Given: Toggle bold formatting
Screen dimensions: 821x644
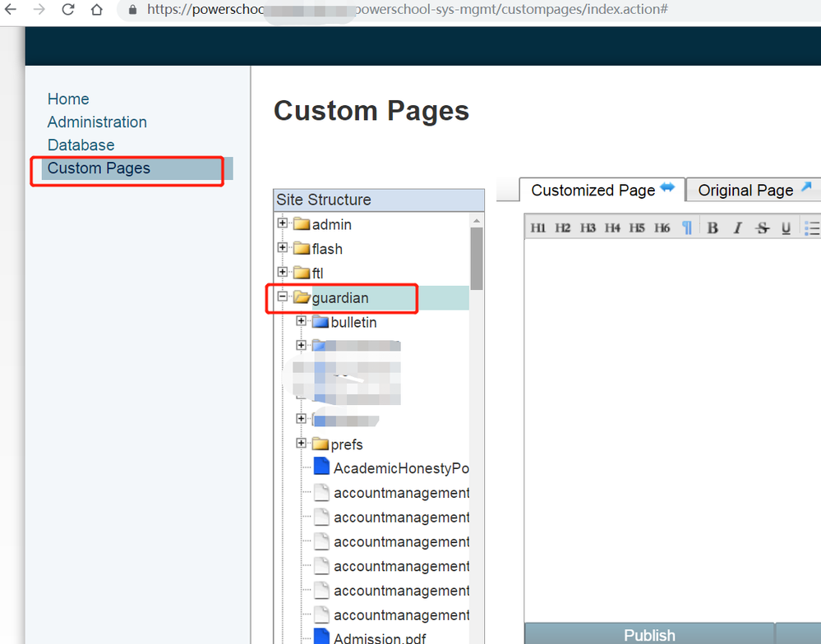Looking at the screenshot, I should tap(712, 228).
